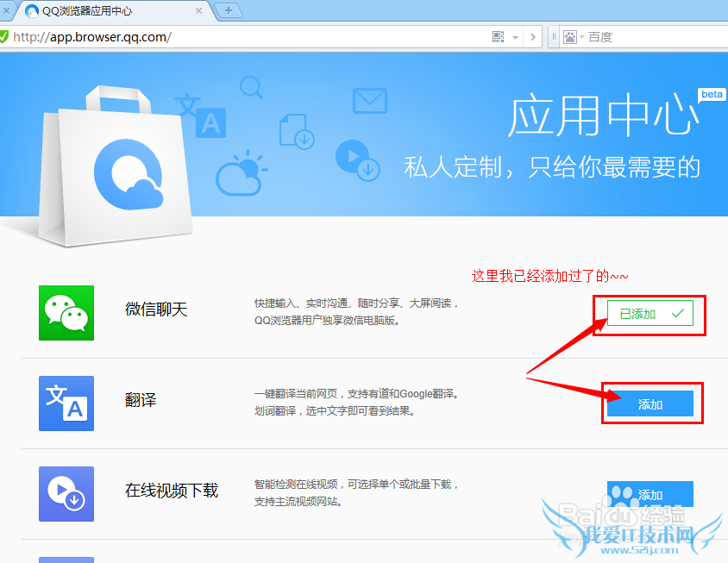Screen dimensions: 728x563
Task: Click the Baidu paw search engine icon
Action: pyautogui.click(x=569, y=37)
